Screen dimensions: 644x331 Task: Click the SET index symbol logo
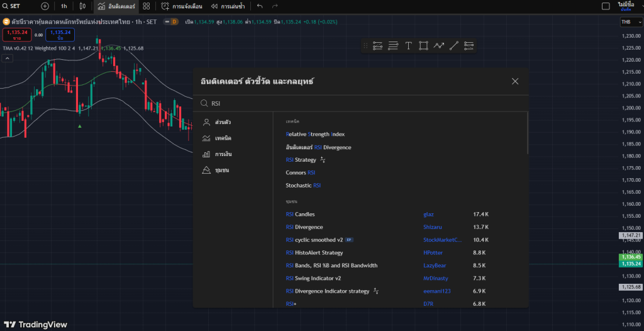(6, 22)
